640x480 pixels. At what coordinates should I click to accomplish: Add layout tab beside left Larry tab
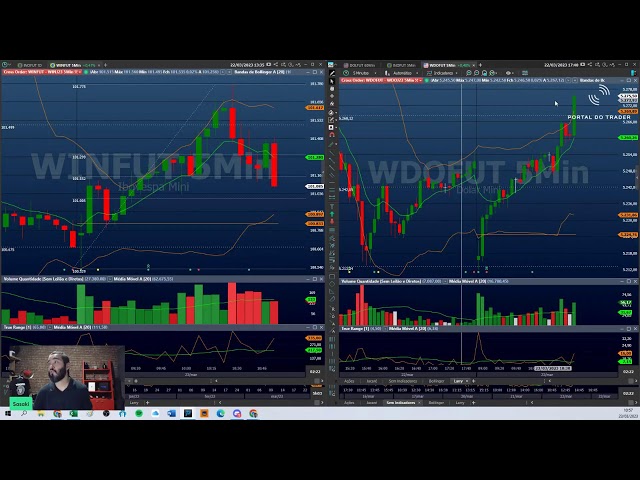coord(147,402)
